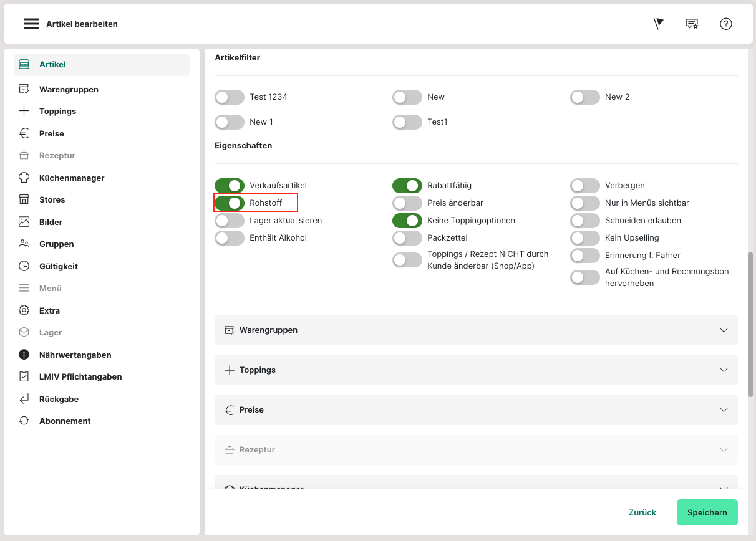Turn off the Rabattfähig toggle
756x541 pixels.
pyautogui.click(x=407, y=186)
